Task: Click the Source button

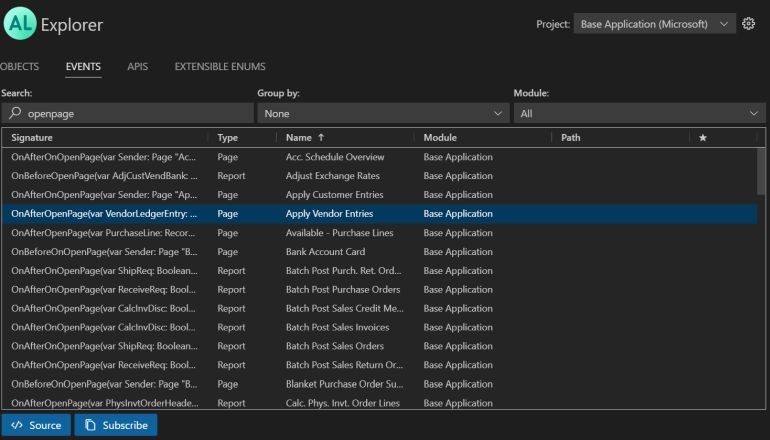Action: (x=36, y=425)
